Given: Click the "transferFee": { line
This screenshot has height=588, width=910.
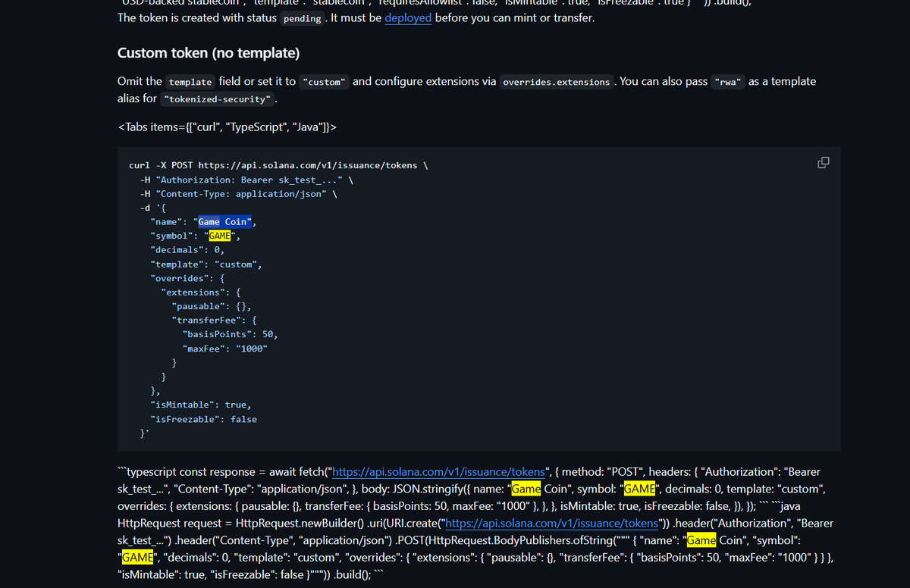Looking at the screenshot, I should (x=215, y=321).
